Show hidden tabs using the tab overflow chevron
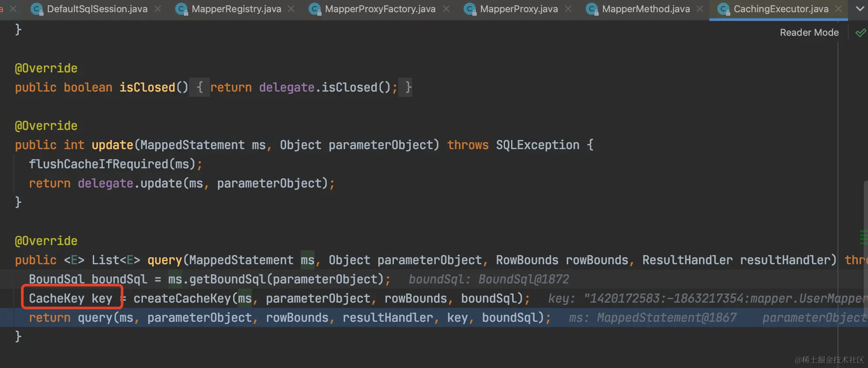868x368 pixels. (860, 9)
